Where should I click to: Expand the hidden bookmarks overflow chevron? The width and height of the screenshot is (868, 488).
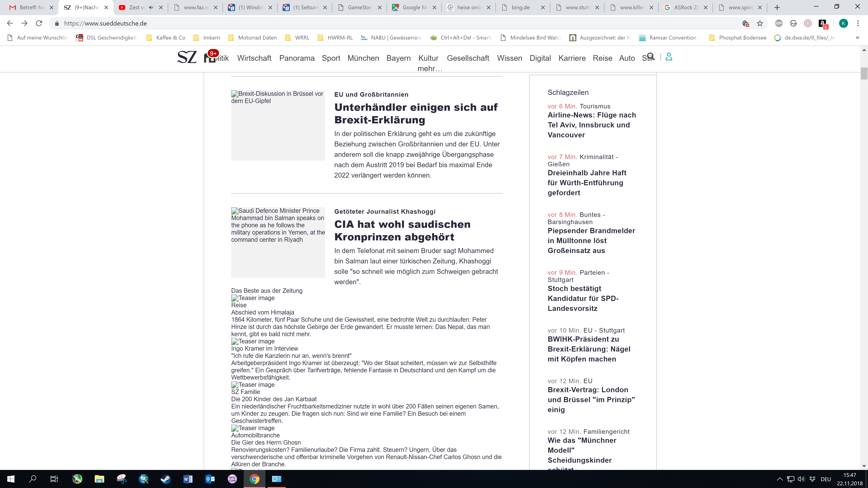857,38
